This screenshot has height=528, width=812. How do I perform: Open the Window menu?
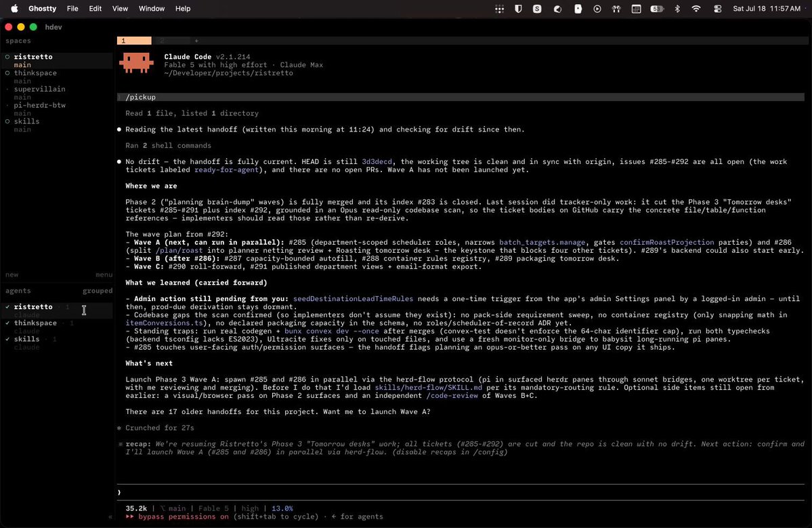pyautogui.click(x=152, y=8)
